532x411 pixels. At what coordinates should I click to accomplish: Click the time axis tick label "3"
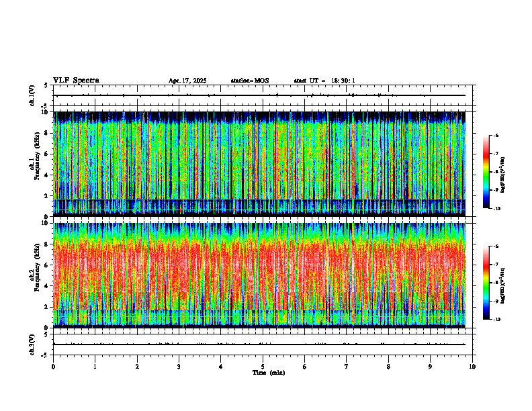tap(179, 367)
